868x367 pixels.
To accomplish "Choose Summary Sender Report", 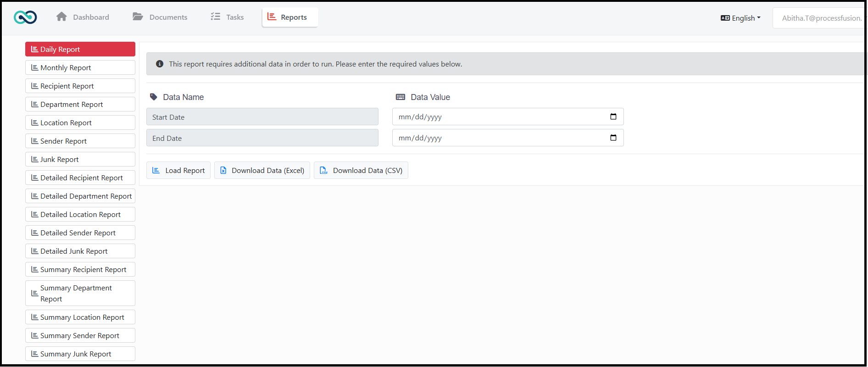I will pyautogui.click(x=80, y=335).
